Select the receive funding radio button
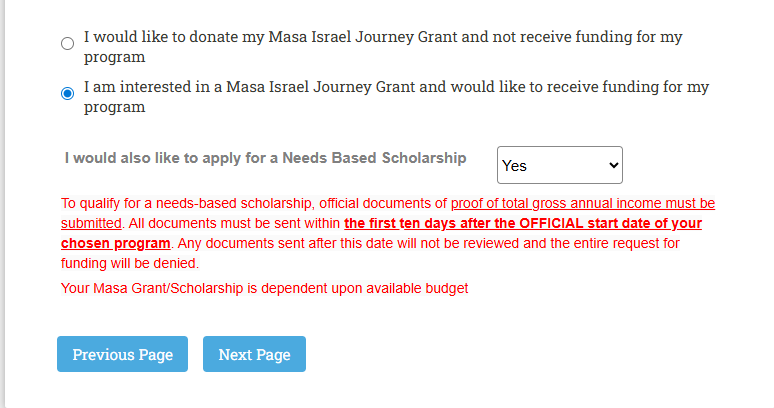This screenshot has width=774, height=408. (67, 93)
